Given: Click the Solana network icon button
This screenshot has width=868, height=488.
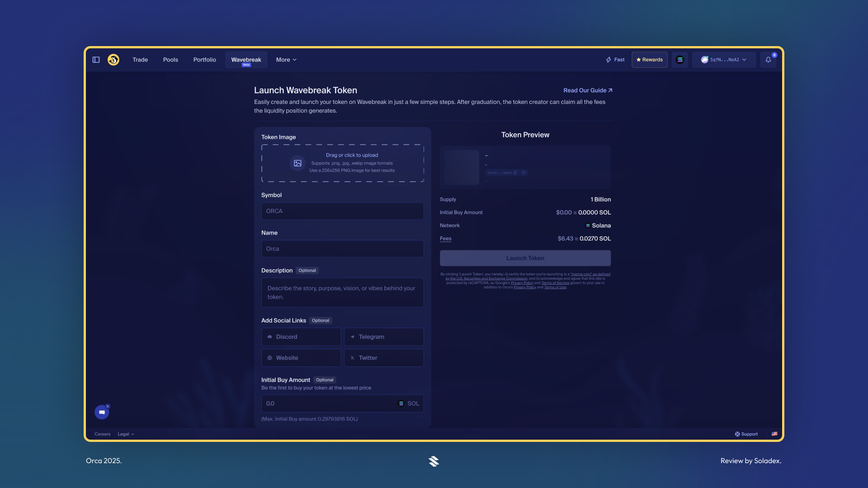Looking at the screenshot, I should [680, 60].
